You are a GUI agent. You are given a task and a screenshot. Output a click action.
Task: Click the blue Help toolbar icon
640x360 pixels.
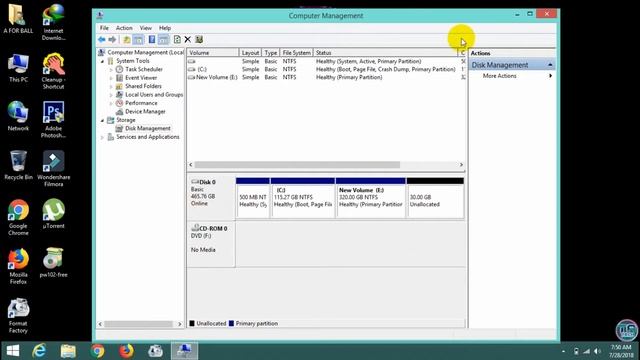(151, 40)
